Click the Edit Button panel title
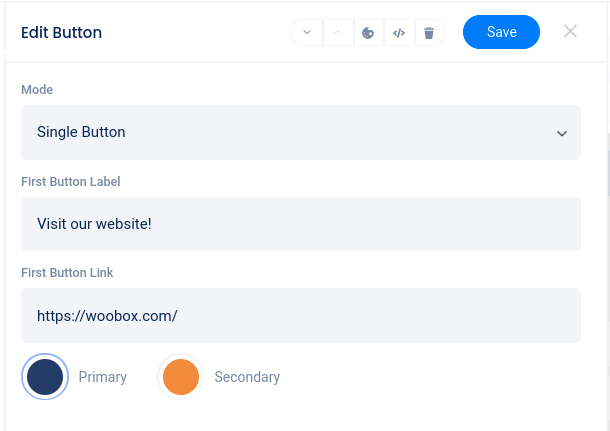This screenshot has height=431, width=610. tap(61, 33)
